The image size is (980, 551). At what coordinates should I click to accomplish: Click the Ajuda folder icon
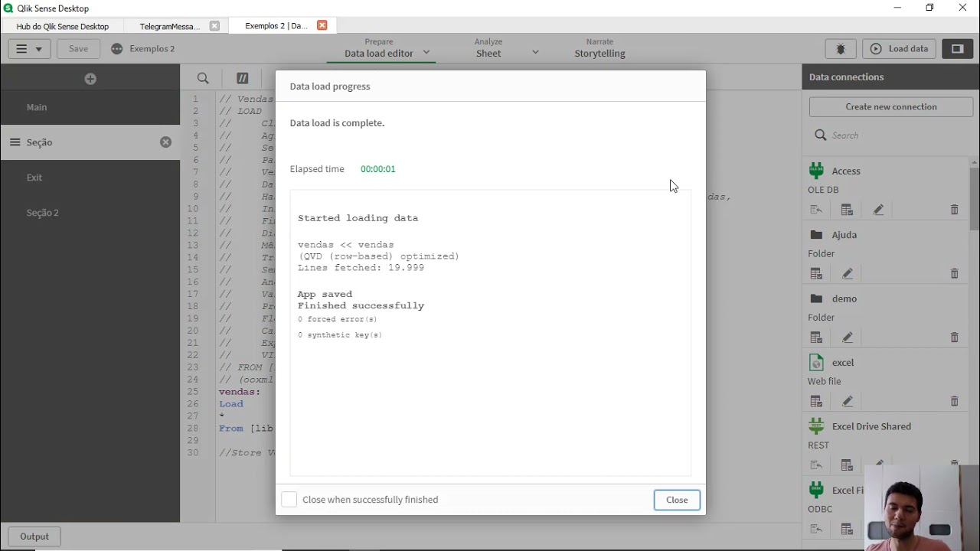coord(816,235)
